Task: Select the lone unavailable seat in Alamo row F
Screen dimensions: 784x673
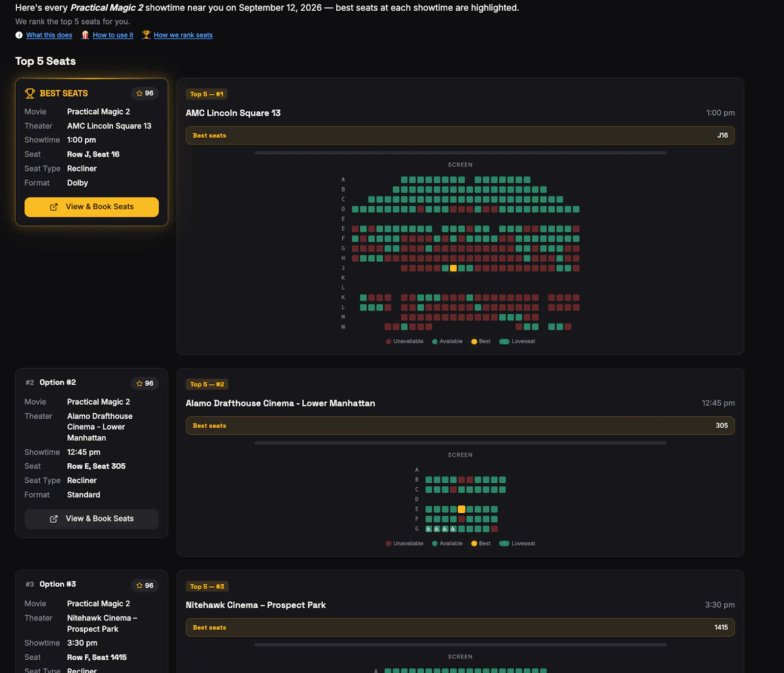Action: click(x=462, y=519)
